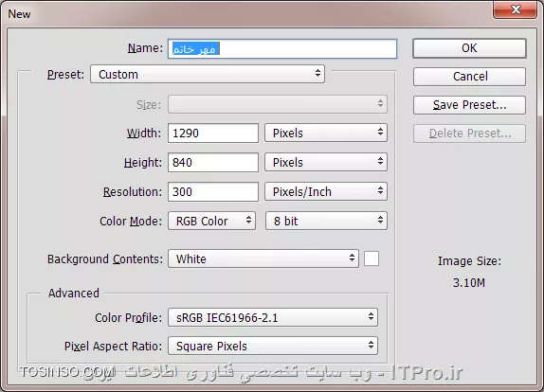Click the Delete Preset button
544x392 pixels.
click(x=469, y=134)
